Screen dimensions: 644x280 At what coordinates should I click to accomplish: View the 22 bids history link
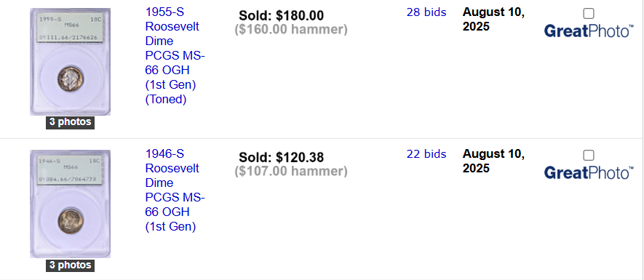[x=426, y=154]
